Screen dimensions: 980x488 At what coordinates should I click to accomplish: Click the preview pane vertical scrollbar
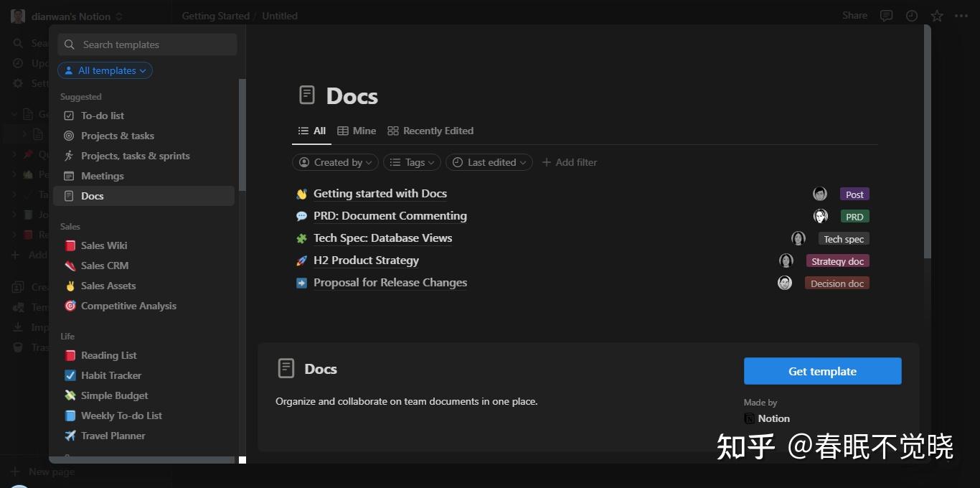click(x=928, y=142)
